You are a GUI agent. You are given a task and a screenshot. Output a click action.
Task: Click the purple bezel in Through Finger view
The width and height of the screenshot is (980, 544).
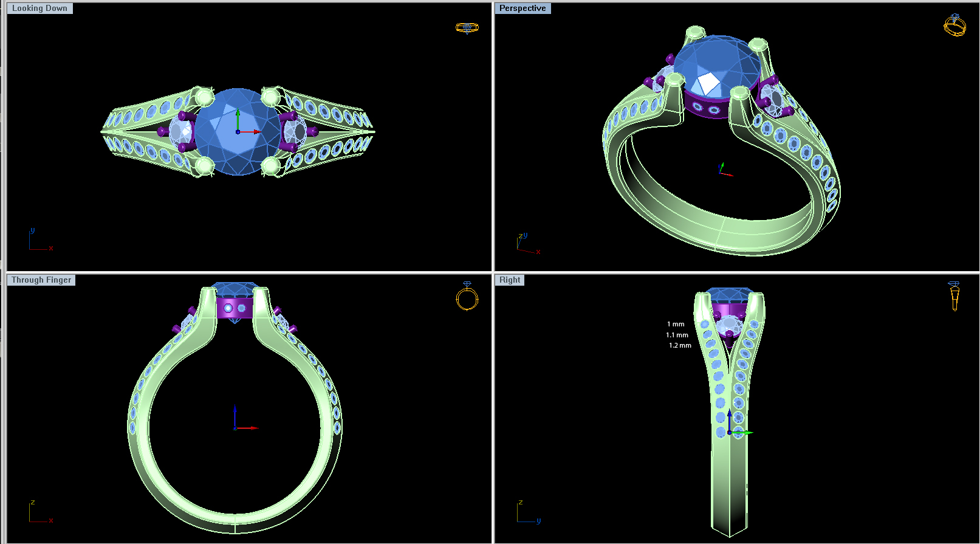point(235,308)
